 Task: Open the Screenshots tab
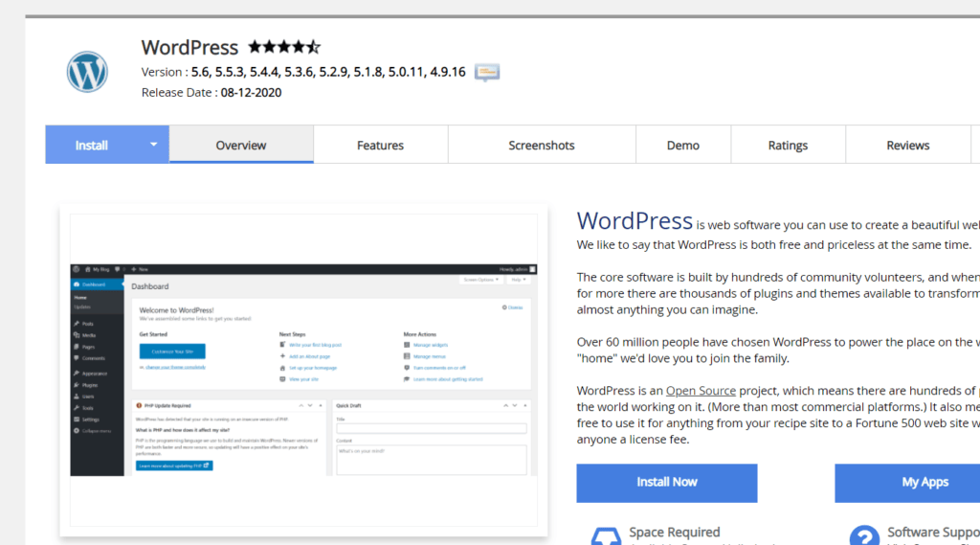(x=542, y=146)
